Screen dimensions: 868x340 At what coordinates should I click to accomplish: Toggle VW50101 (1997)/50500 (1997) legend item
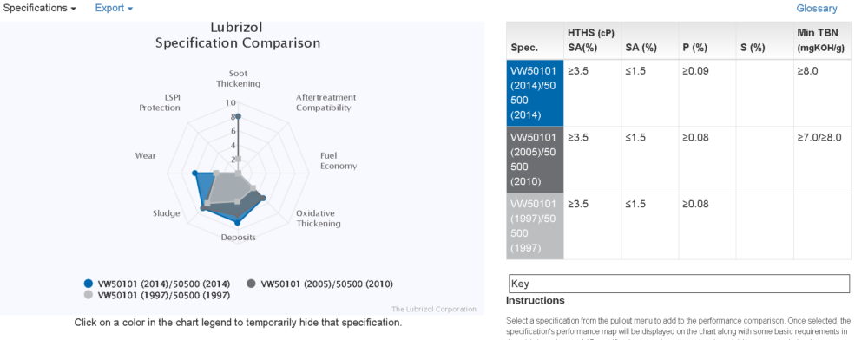pos(158,295)
